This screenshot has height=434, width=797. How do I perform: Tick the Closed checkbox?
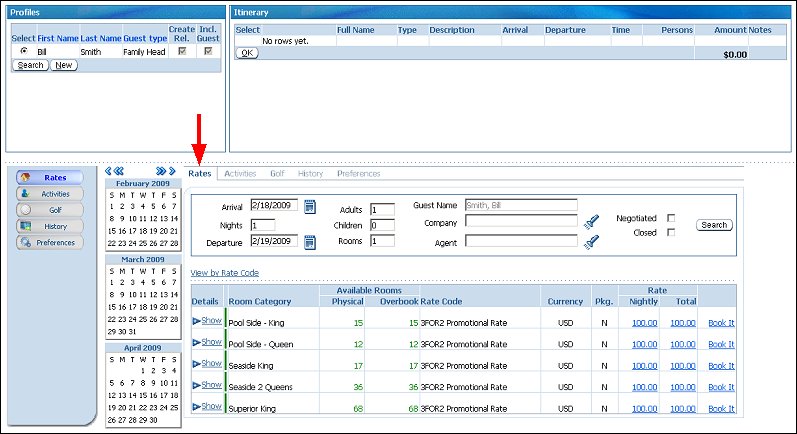(671, 233)
